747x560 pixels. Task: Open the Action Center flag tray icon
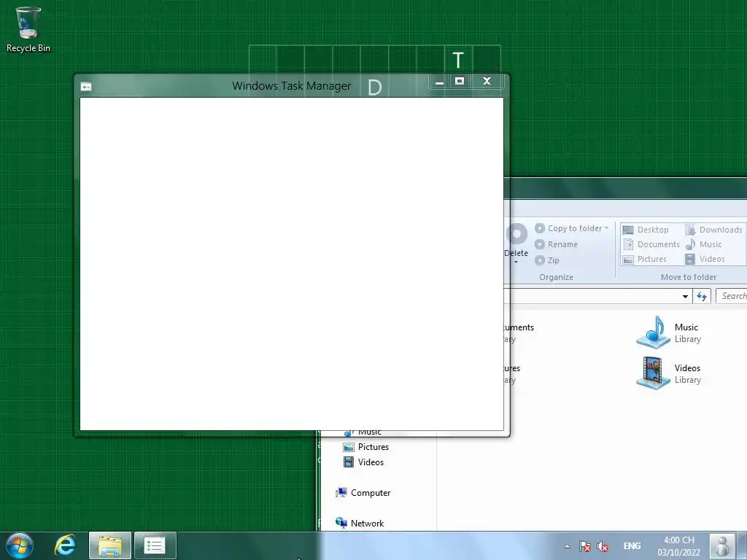[585, 546]
